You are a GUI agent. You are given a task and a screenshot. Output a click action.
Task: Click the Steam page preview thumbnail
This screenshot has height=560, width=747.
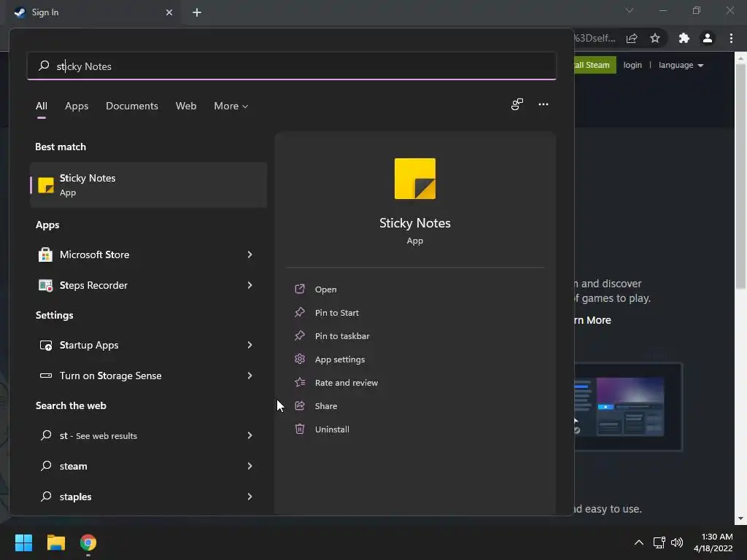(628, 407)
